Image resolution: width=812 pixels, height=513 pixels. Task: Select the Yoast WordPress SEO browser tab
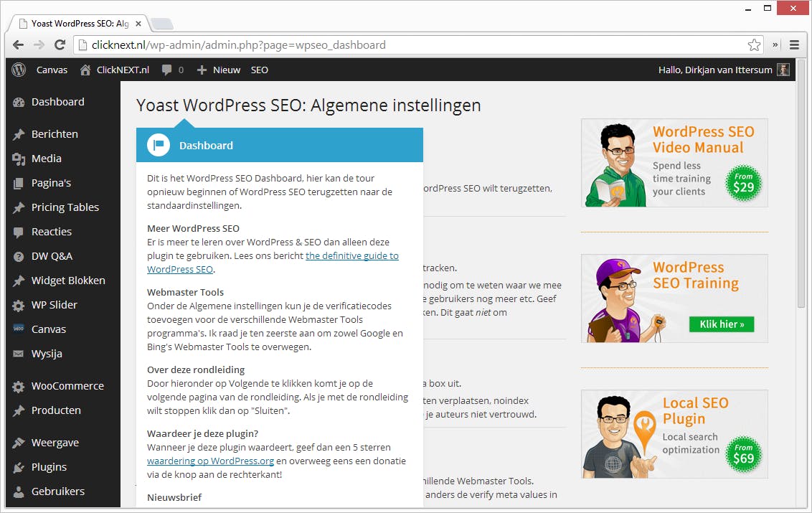(x=78, y=24)
